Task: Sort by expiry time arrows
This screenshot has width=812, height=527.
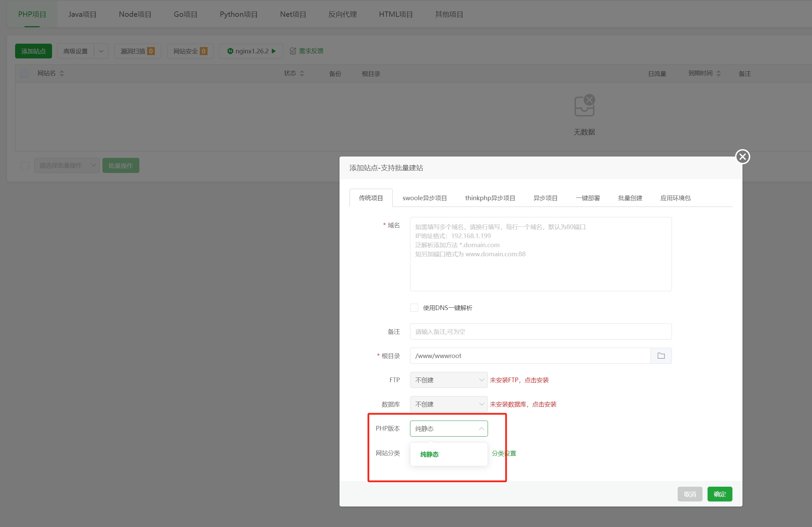Action: [718, 73]
